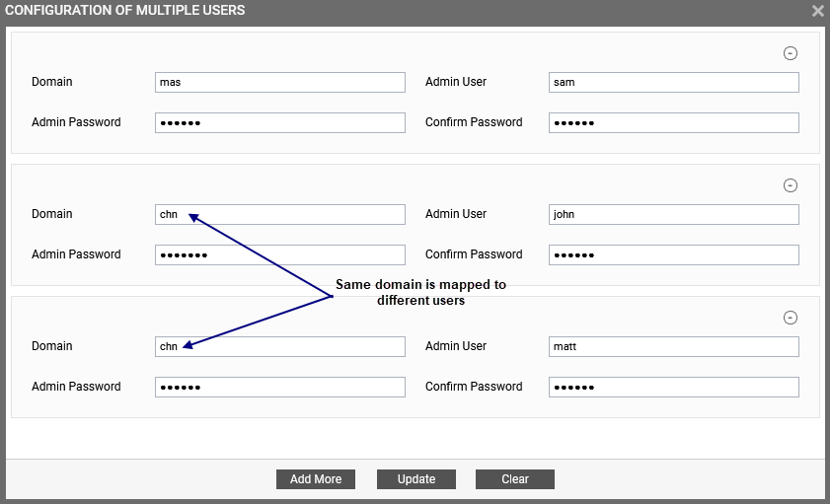
Task: Focus the Domain field containing mas
Action: pyautogui.click(x=280, y=83)
